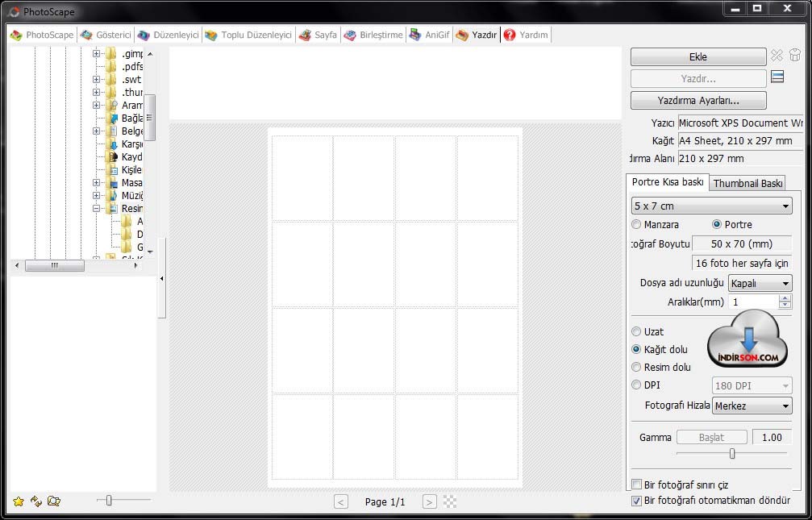Open the Birleştirme tab
The height and width of the screenshot is (520, 812).
tap(373, 35)
